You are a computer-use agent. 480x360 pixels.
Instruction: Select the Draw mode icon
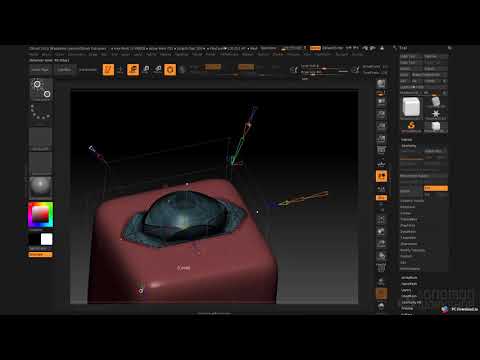coord(121,70)
